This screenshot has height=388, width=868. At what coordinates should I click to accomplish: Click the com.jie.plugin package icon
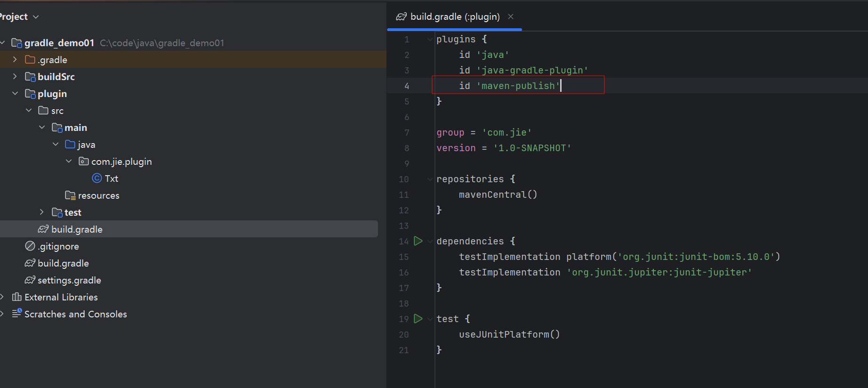click(84, 161)
